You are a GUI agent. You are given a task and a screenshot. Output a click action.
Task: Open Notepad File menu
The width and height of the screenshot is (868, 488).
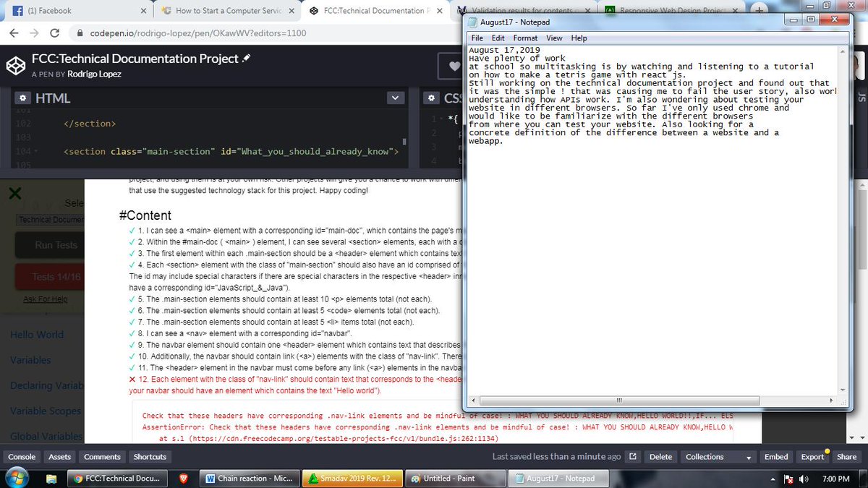pos(477,38)
